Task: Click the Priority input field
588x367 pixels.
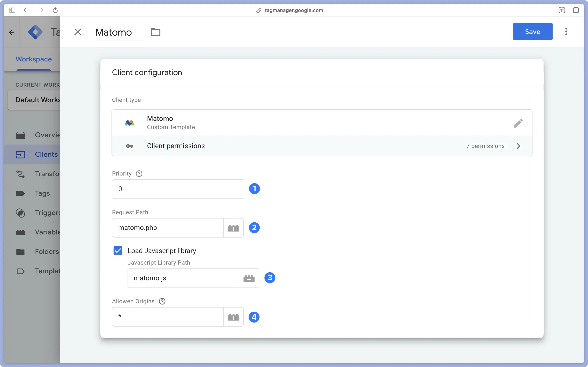Action: (x=178, y=189)
